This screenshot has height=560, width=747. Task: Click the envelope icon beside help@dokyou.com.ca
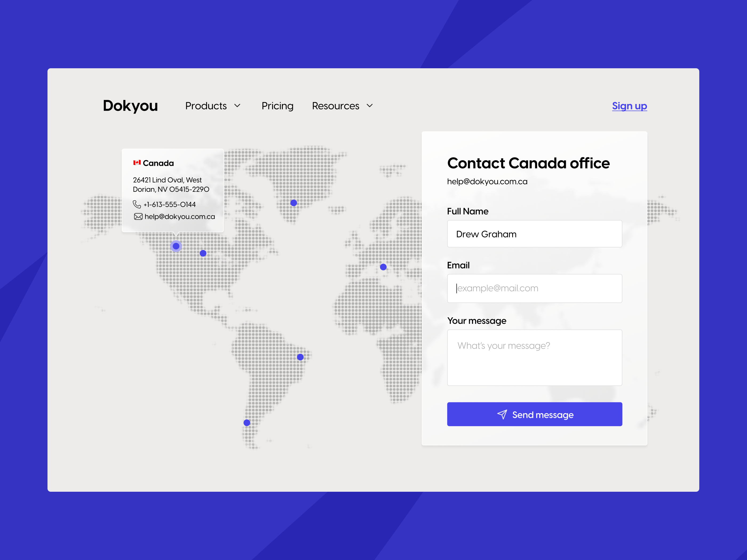[138, 216]
